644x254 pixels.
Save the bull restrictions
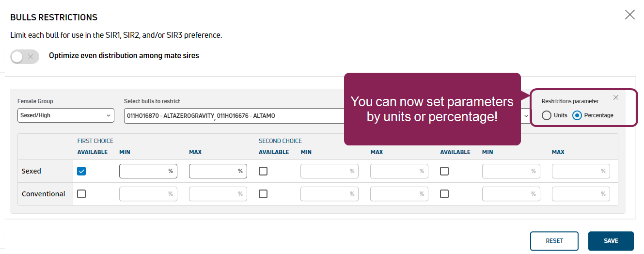tap(611, 241)
